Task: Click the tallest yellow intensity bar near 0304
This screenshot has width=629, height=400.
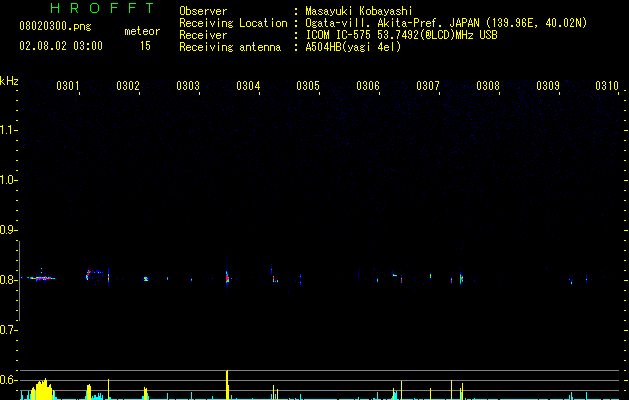Action: pyautogui.click(x=227, y=385)
